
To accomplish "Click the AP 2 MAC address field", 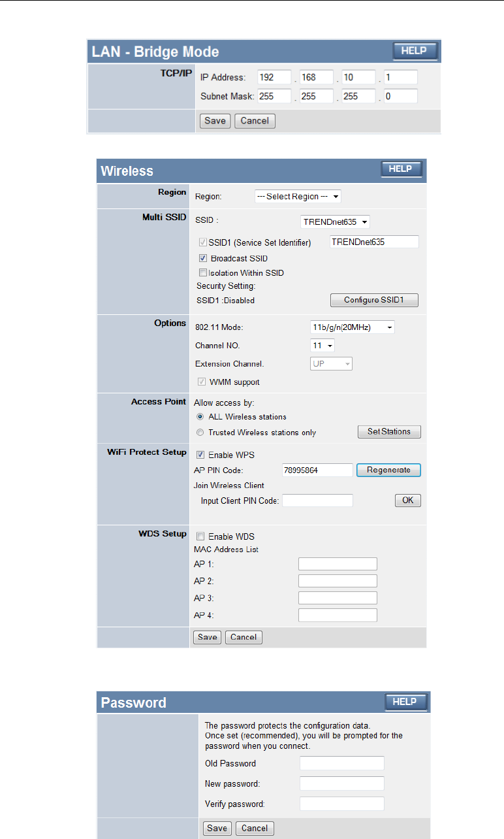I will [338, 581].
